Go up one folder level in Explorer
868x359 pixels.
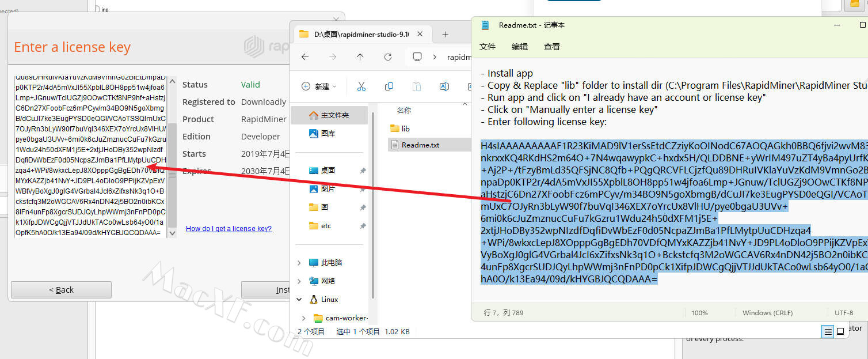(360, 57)
